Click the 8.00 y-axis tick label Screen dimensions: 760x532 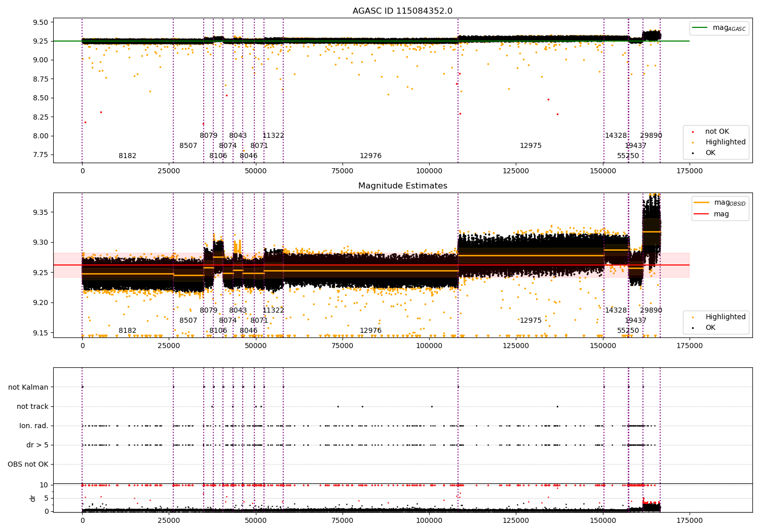pos(40,136)
